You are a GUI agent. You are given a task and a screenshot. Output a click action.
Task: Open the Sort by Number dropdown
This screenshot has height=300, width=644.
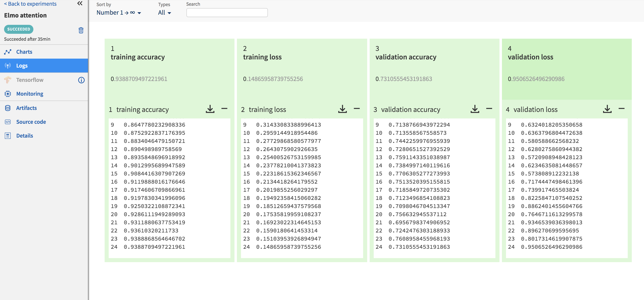click(118, 13)
